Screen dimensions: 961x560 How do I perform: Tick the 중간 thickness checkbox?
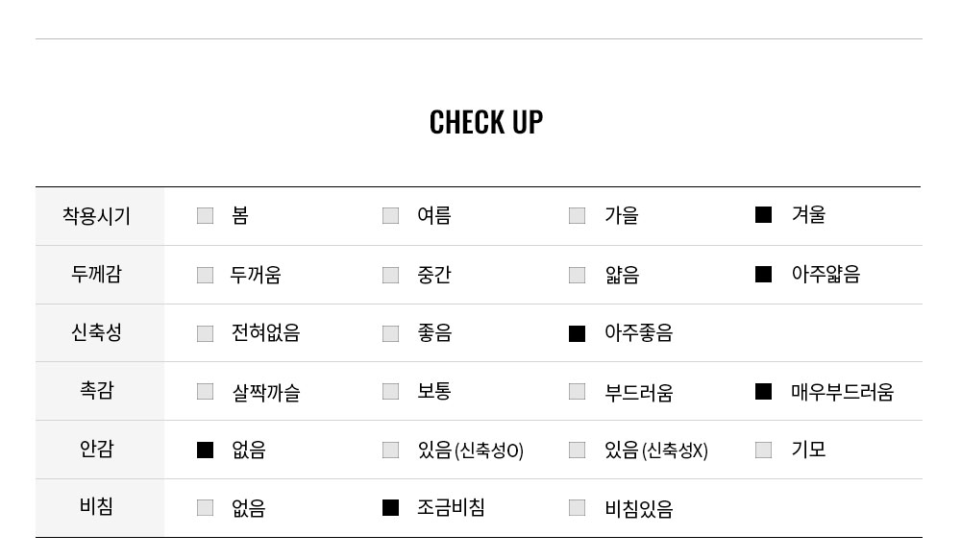click(390, 275)
